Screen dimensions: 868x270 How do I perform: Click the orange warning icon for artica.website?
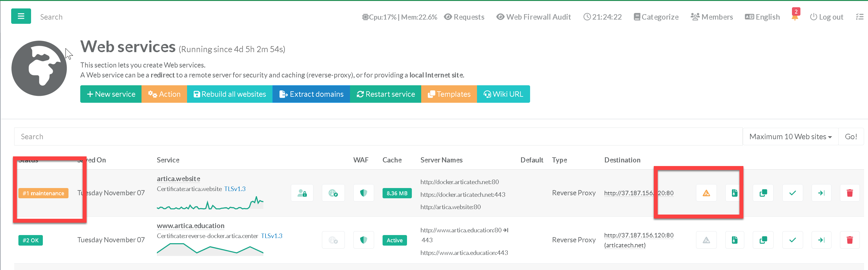coord(706,193)
